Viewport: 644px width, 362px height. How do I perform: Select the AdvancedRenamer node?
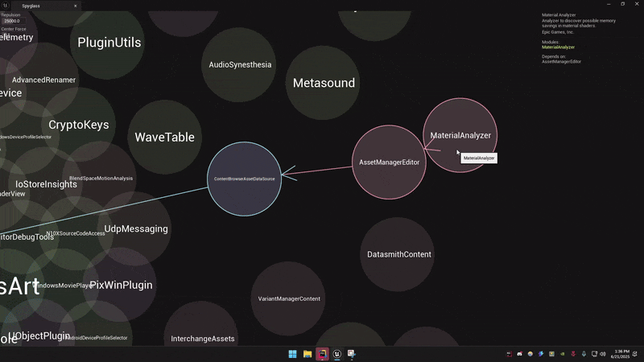43,80
